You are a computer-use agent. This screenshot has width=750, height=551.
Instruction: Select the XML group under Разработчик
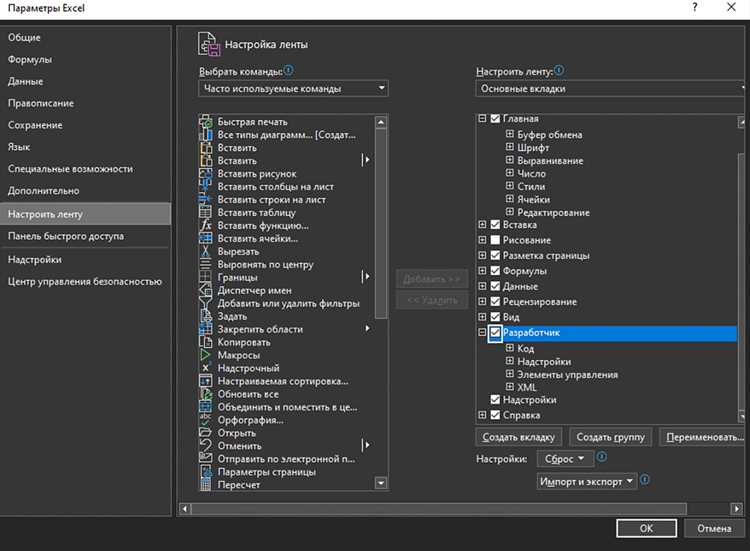[527, 387]
